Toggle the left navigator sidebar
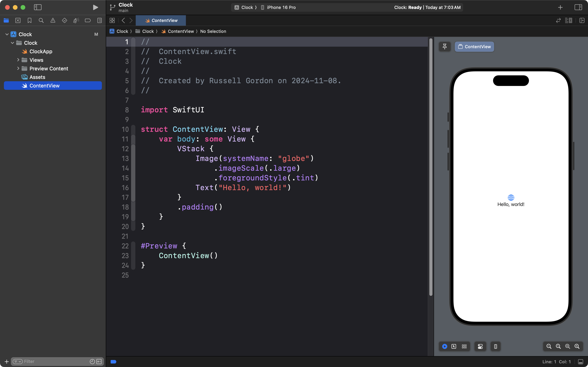This screenshot has height=367, width=588. [38, 7]
